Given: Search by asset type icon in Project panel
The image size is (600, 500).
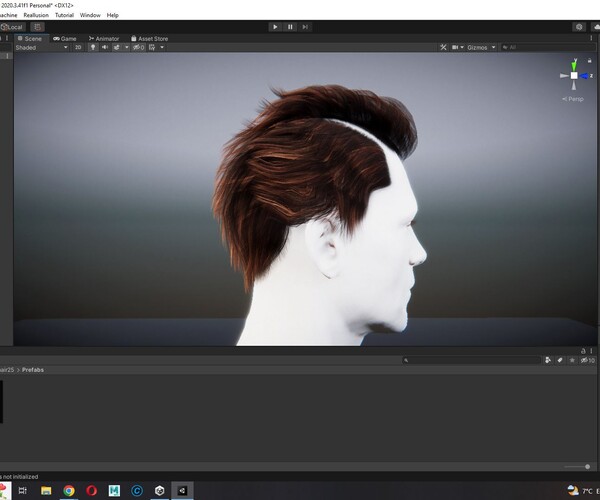Looking at the screenshot, I should pyautogui.click(x=548, y=360).
